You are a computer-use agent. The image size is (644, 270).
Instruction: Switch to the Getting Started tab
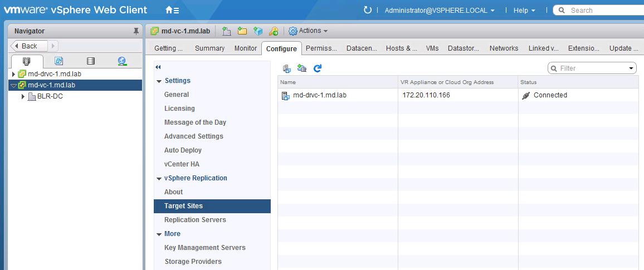click(x=168, y=48)
